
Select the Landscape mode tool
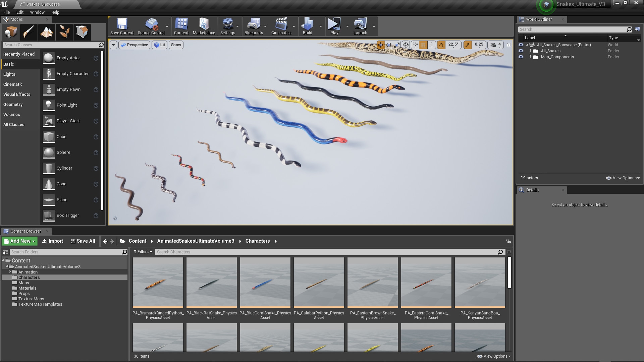(47, 32)
